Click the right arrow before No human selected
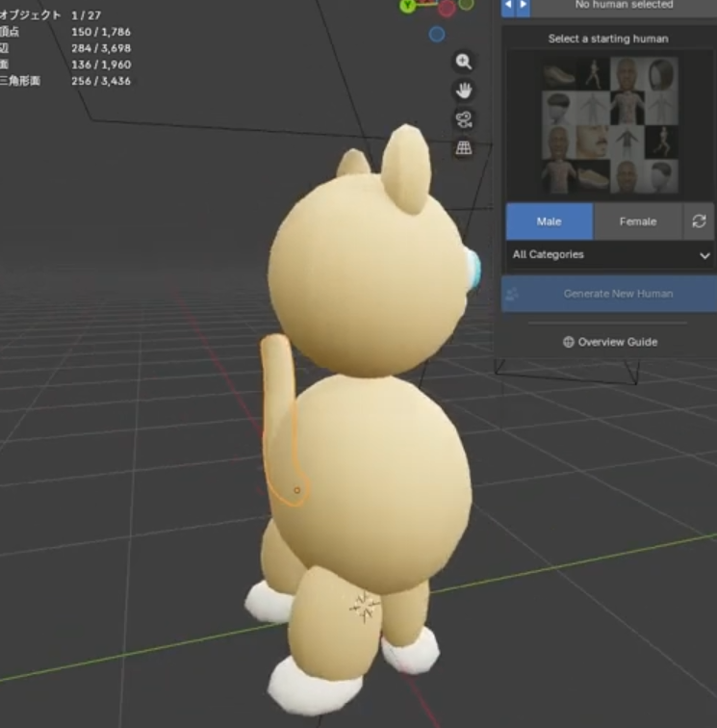The height and width of the screenshot is (728, 717). (524, 6)
